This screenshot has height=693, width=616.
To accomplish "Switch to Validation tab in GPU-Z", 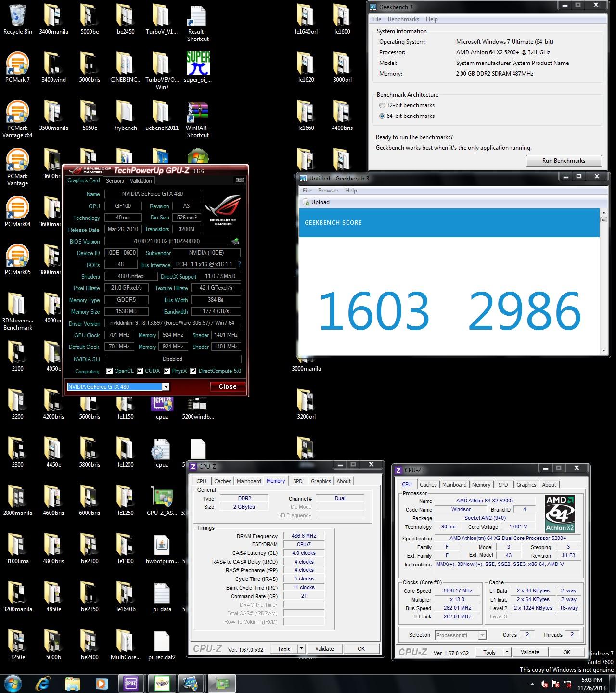I will (x=141, y=181).
